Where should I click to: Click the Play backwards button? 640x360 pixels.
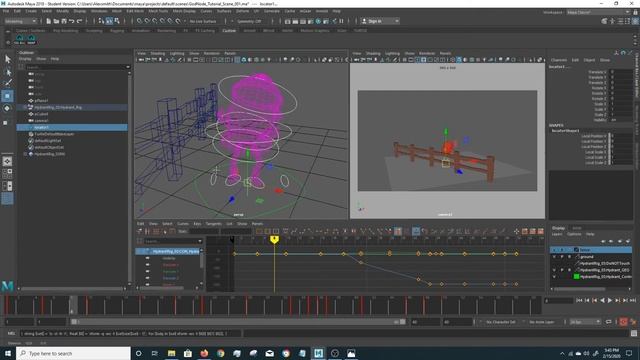(x=602, y=300)
